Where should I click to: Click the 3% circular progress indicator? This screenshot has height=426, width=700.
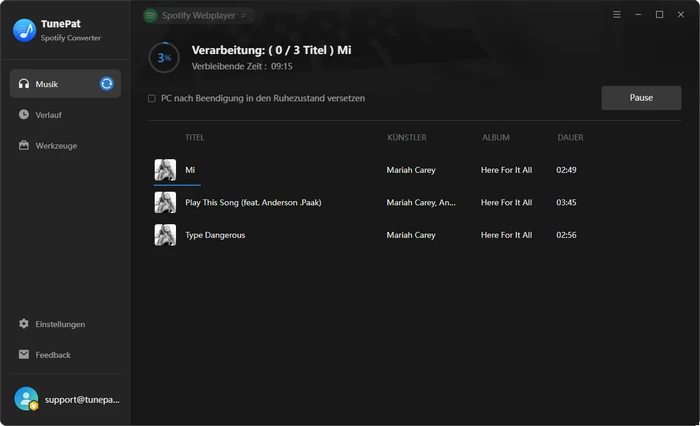[x=164, y=58]
